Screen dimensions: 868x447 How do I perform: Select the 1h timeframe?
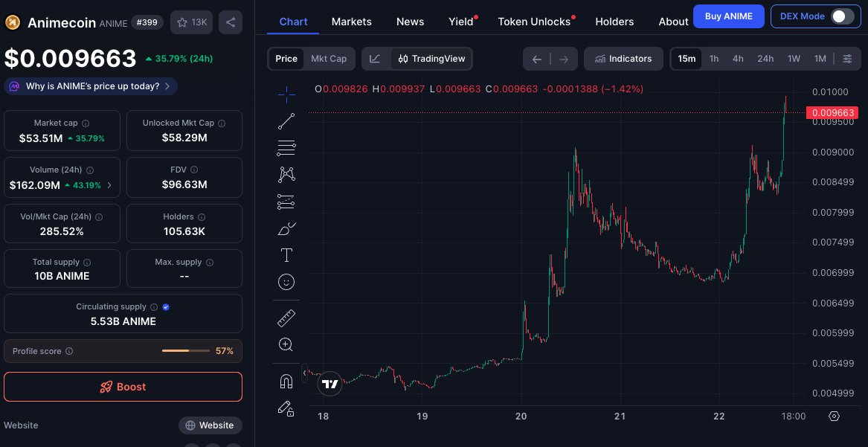pyautogui.click(x=714, y=59)
